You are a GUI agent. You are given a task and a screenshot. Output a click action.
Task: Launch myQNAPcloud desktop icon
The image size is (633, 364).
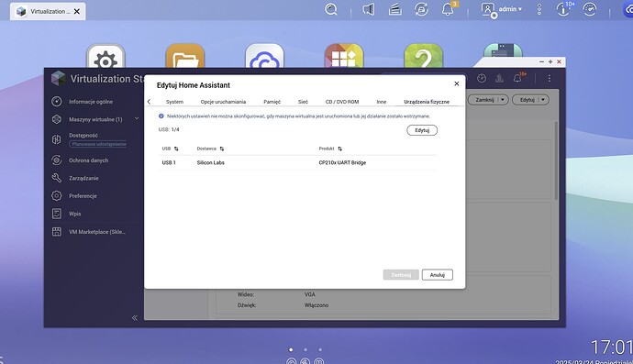tap(264, 56)
